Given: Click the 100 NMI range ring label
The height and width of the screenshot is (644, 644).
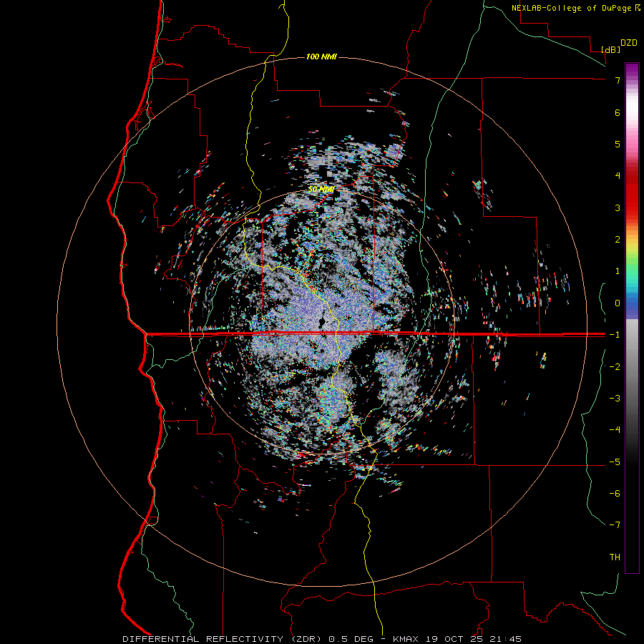Looking at the screenshot, I should (x=321, y=57).
